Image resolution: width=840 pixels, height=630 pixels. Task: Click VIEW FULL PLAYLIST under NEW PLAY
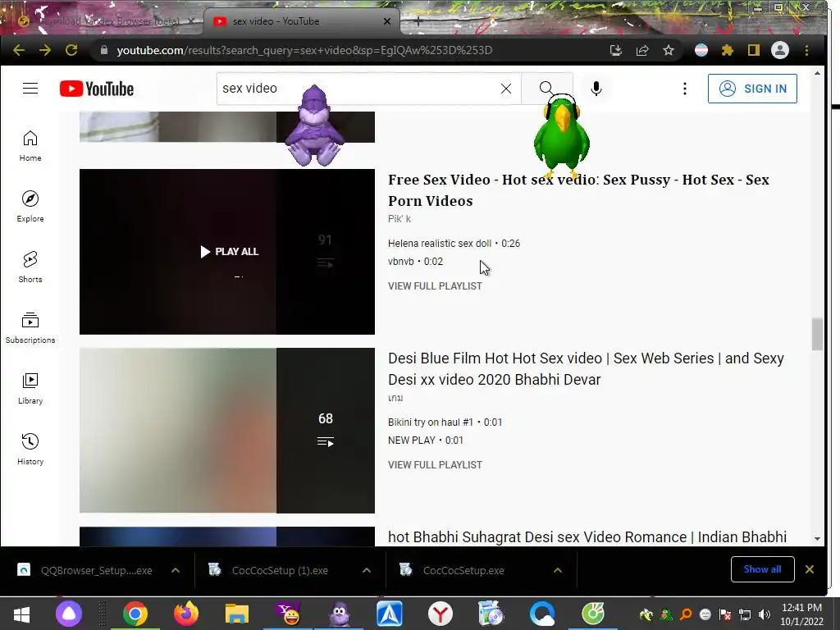435,465
